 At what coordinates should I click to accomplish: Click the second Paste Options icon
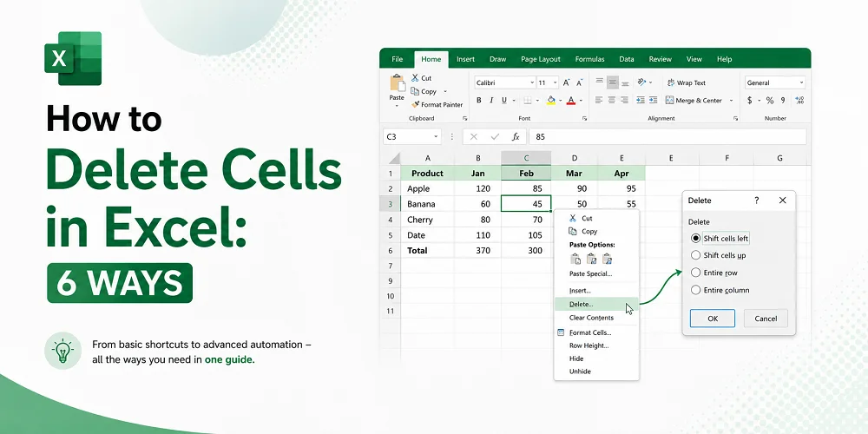click(x=591, y=259)
